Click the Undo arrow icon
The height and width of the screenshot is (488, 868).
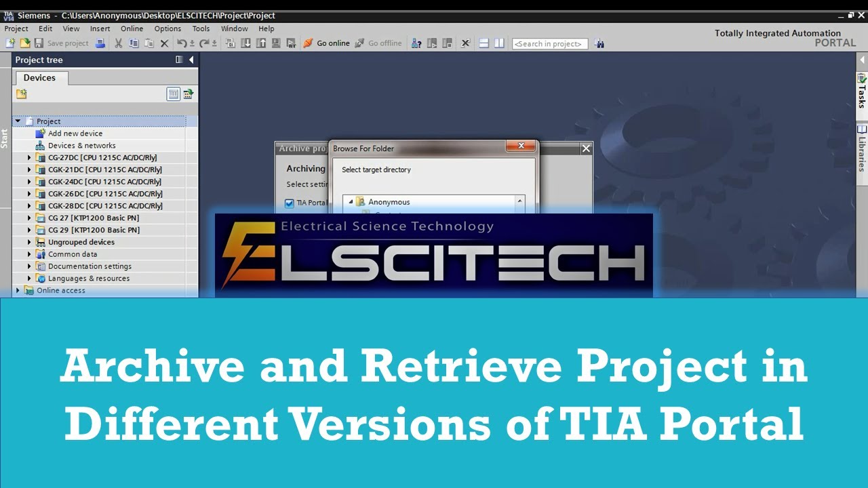pyautogui.click(x=182, y=43)
